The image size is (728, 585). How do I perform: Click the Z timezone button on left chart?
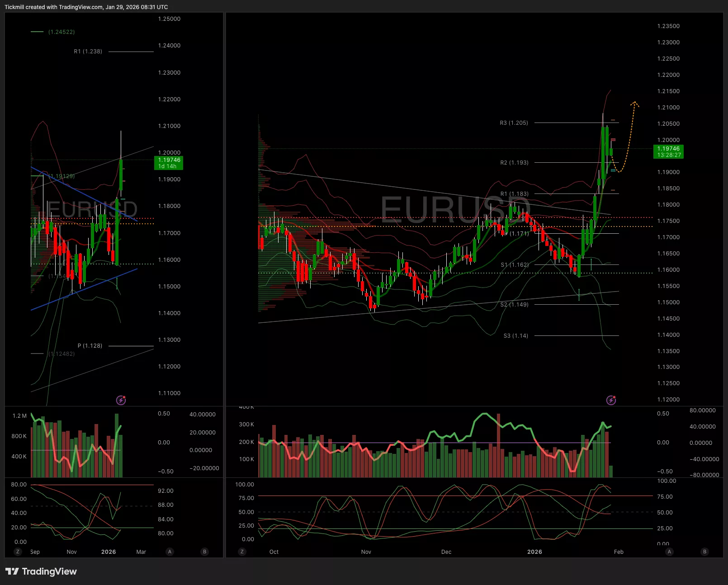18,552
